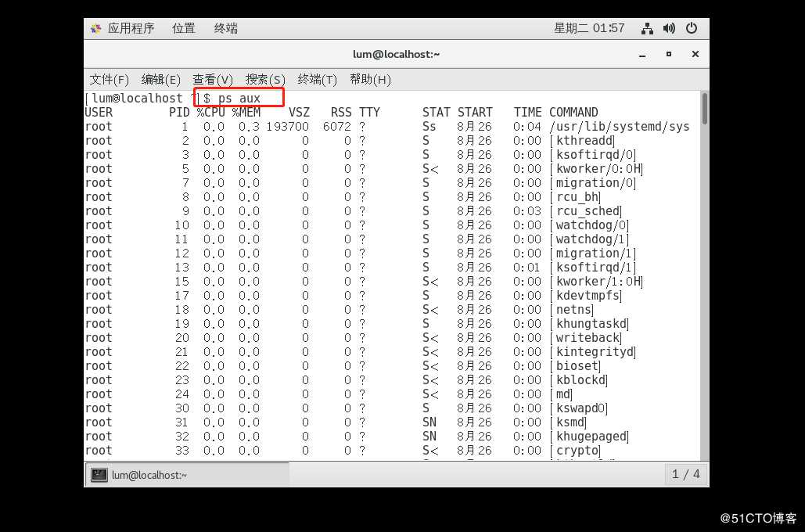Click the terminal vertical scrollbar handle
Image resolution: width=805 pixels, height=532 pixels.
click(705, 108)
